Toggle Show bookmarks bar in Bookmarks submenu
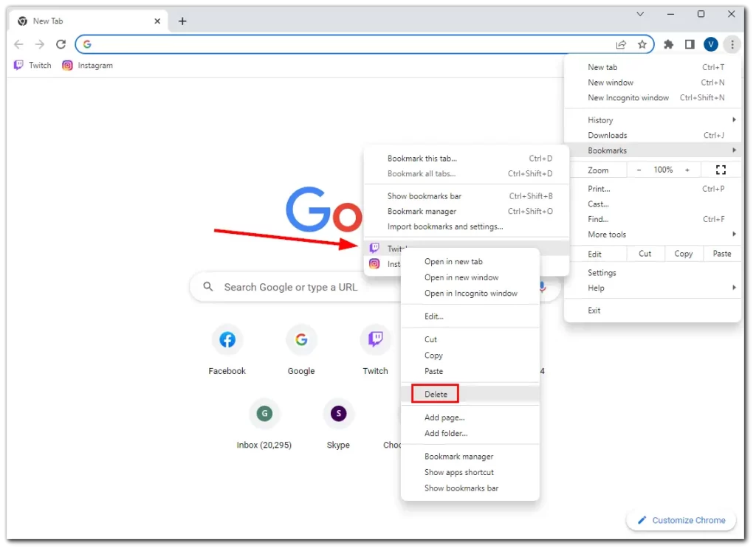The height and width of the screenshot is (551, 756). (x=467, y=196)
